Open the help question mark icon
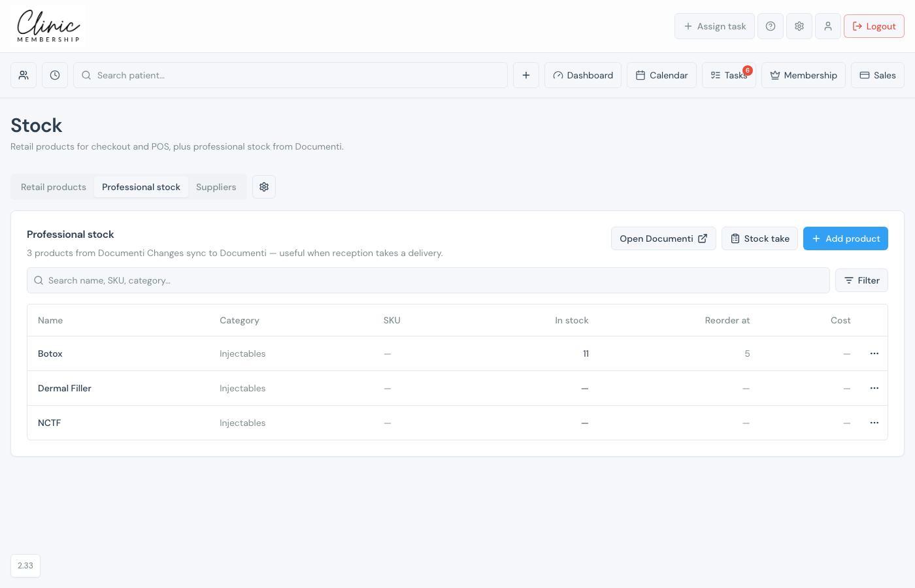 click(x=771, y=26)
